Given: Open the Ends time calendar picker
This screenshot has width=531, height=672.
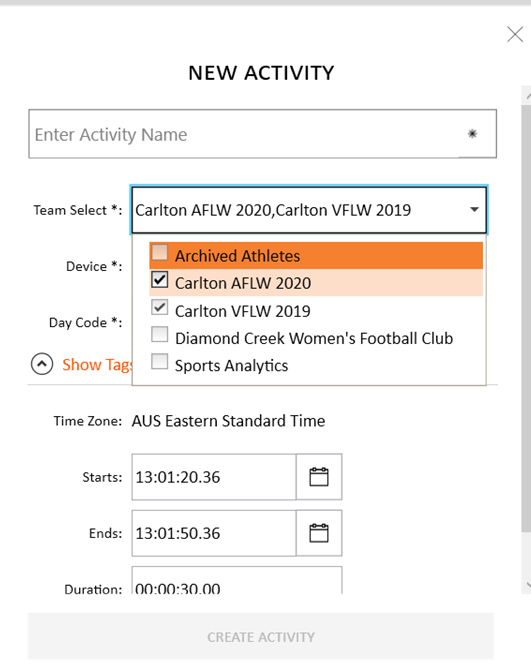Looking at the screenshot, I should tap(319, 533).
